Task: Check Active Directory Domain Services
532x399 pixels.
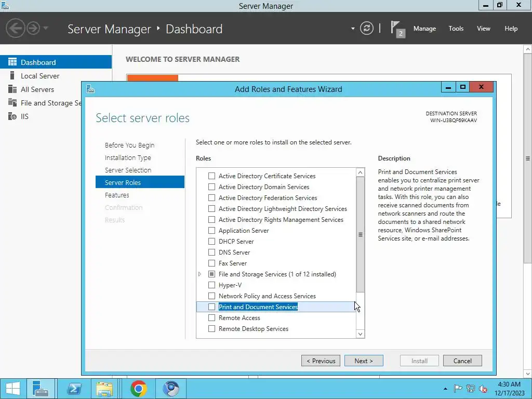Action: tap(211, 187)
